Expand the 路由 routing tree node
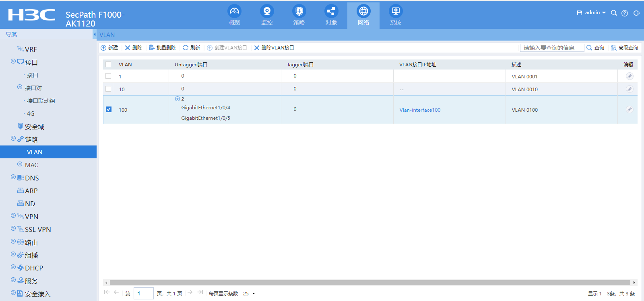 pos(13,242)
